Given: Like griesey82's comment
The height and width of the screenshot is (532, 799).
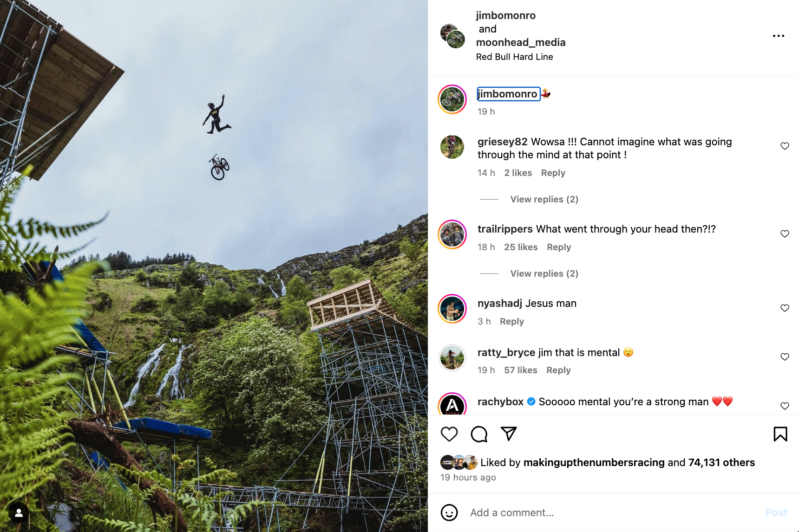Looking at the screenshot, I should tap(785, 146).
